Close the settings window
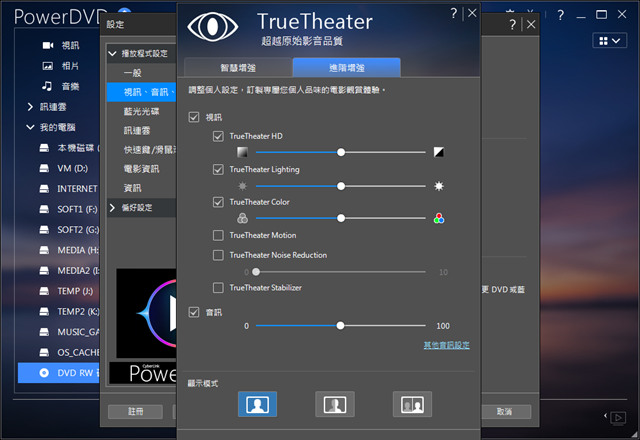 tap(531, 24)
